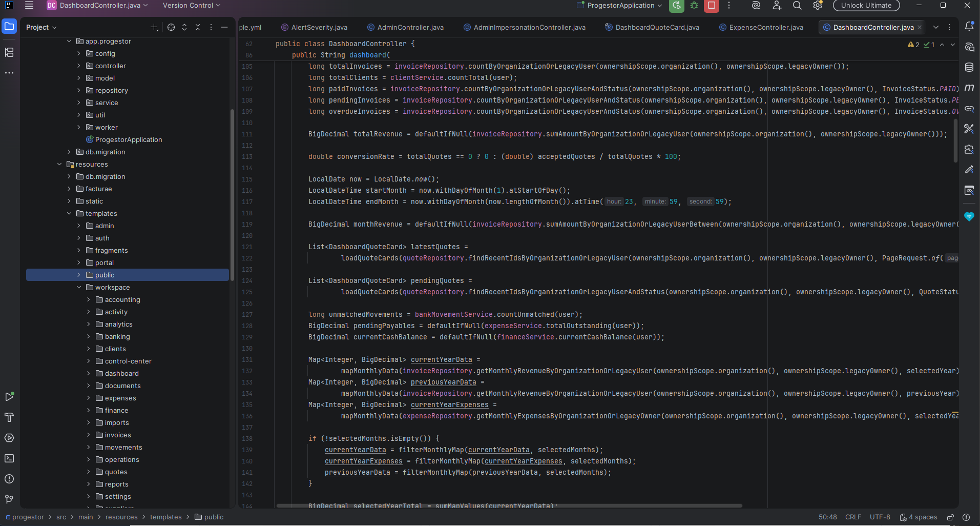The height and width of the screenshot is (526, 980).
Task: Expand the config folder
Action: (79, 53)
